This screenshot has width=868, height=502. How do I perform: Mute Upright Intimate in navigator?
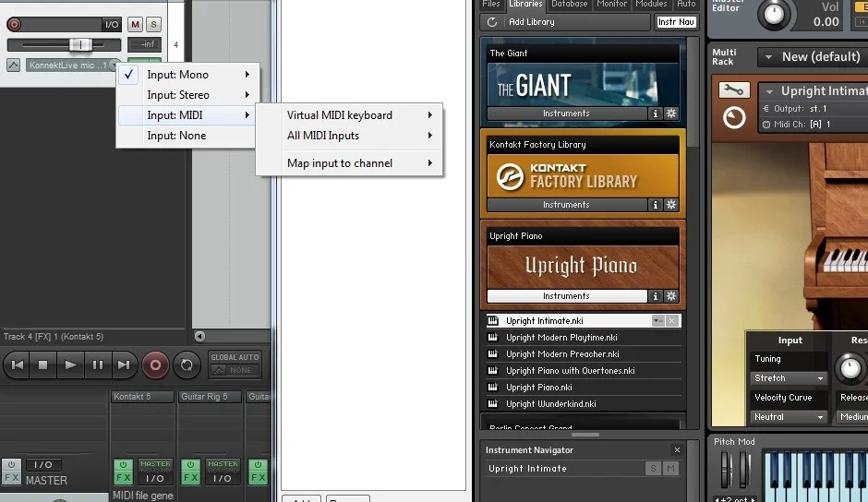tap(671, 469)
